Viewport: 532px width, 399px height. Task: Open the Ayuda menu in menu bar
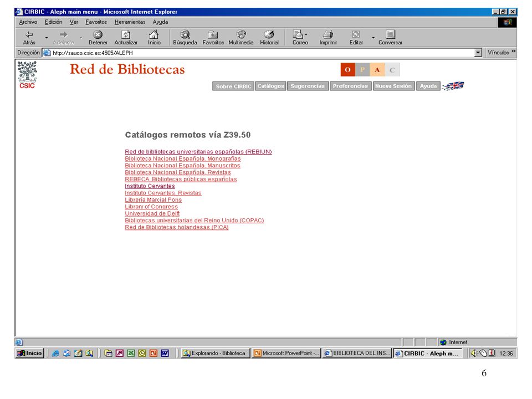pos(161,22)
